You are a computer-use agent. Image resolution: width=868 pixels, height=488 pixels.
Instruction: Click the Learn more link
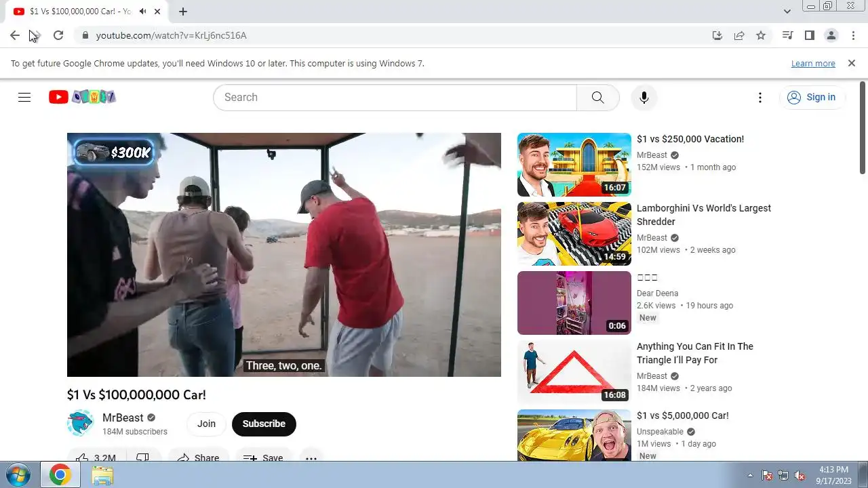coord(813,63)
